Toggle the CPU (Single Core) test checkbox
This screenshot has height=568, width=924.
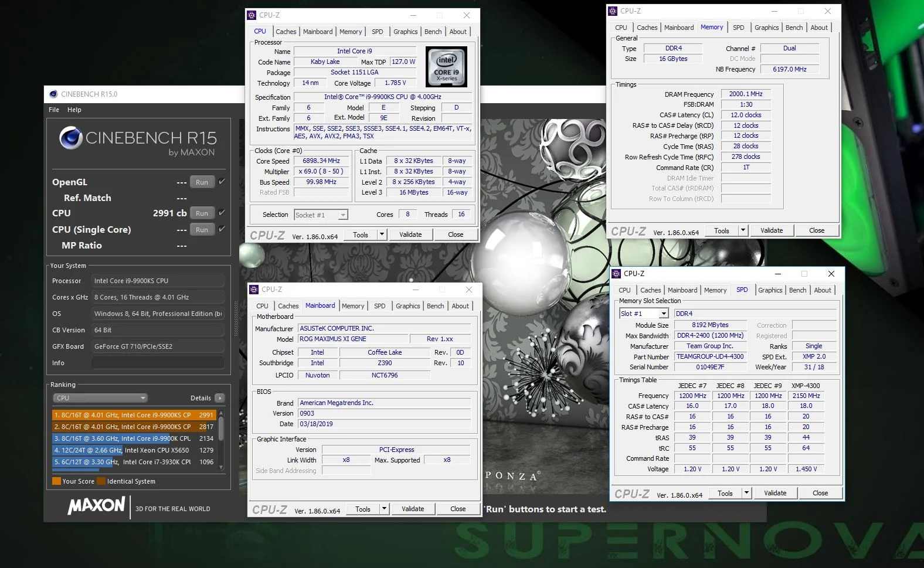pyautogui.click(x=222, y=229)
